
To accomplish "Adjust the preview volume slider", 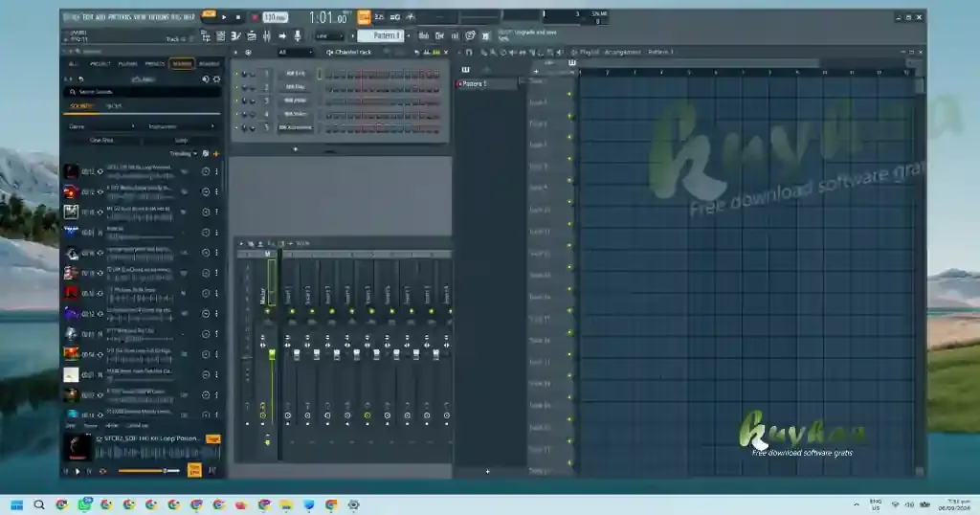I will (x=148, y=471).
